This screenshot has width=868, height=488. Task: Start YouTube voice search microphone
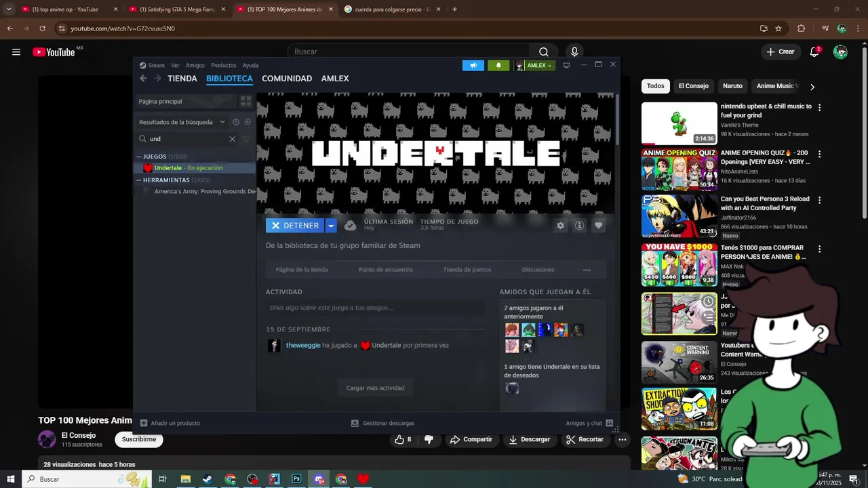point(574,52)
